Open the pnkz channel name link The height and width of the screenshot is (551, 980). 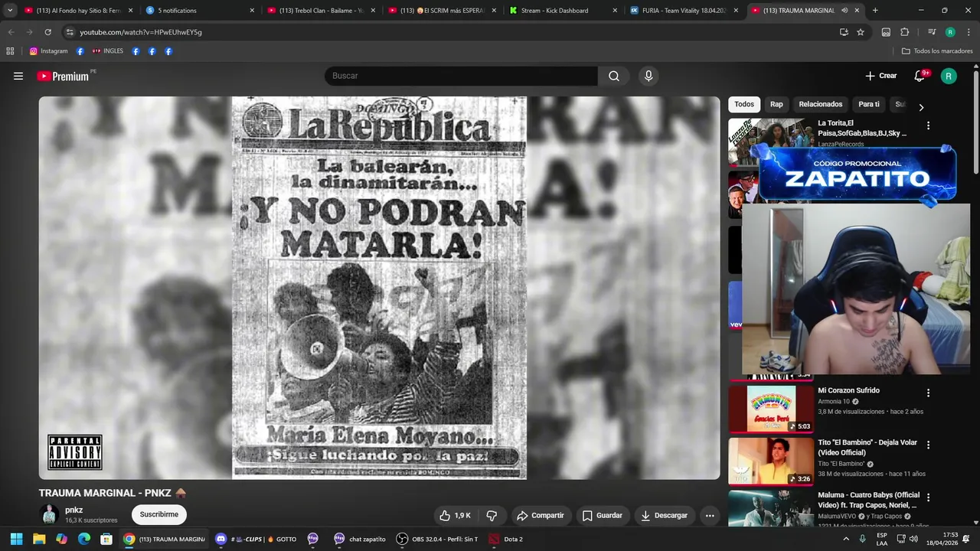point(74,510)
